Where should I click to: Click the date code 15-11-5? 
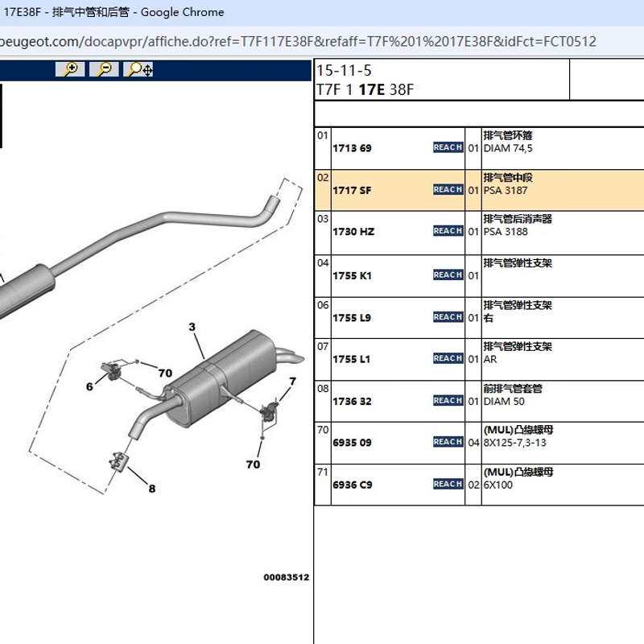pos(344,71)
